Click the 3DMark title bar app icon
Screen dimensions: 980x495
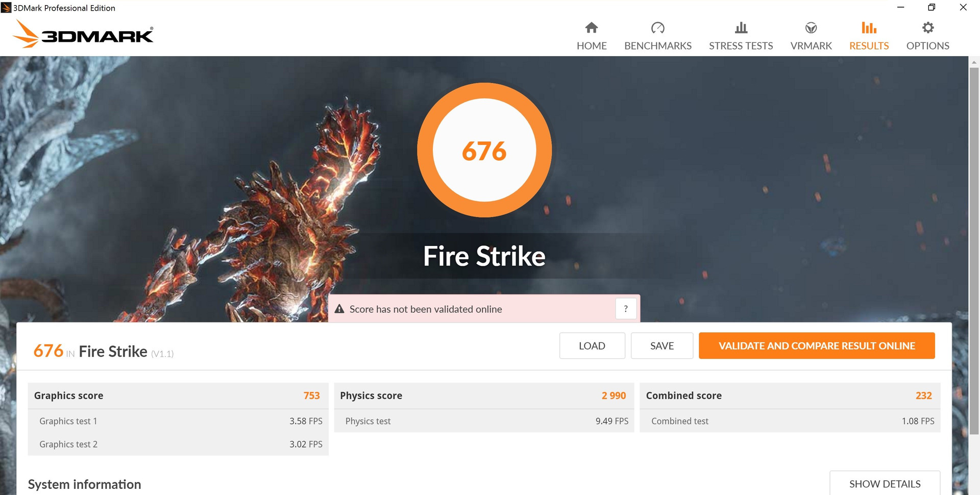click(x=6, y=8)
